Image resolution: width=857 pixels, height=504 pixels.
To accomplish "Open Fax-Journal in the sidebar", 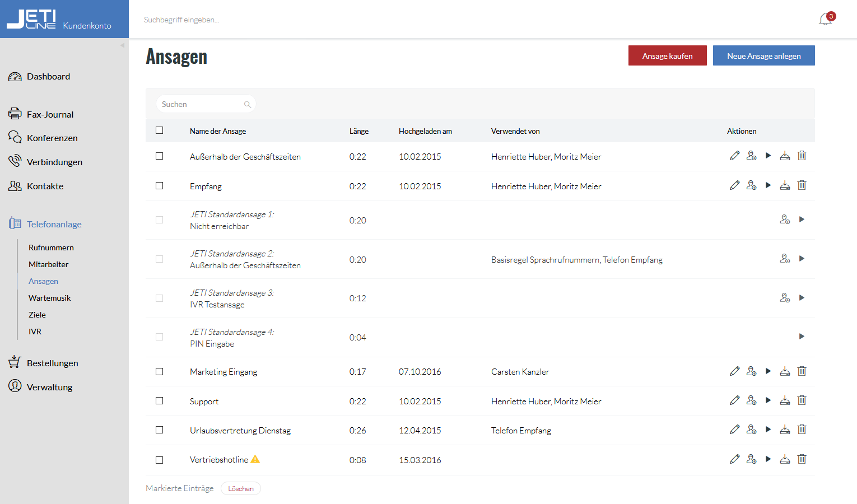I will point(41,114).
